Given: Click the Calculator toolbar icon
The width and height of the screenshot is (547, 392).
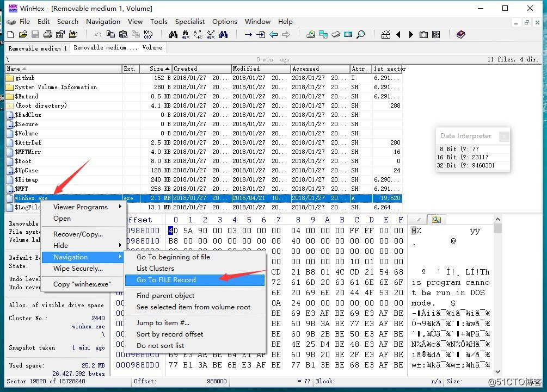Looking at the screenshot, I should pyautogui.click(x=348, y=34).
